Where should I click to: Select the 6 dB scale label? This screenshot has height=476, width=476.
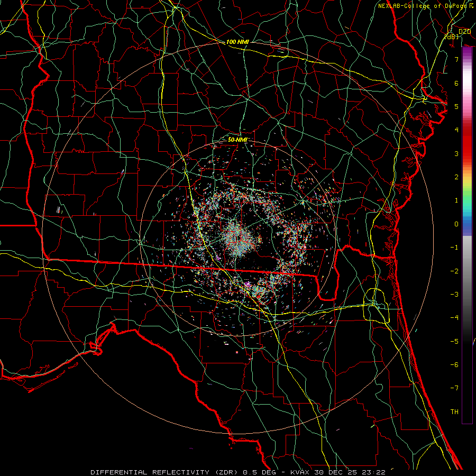coord(456,83)
